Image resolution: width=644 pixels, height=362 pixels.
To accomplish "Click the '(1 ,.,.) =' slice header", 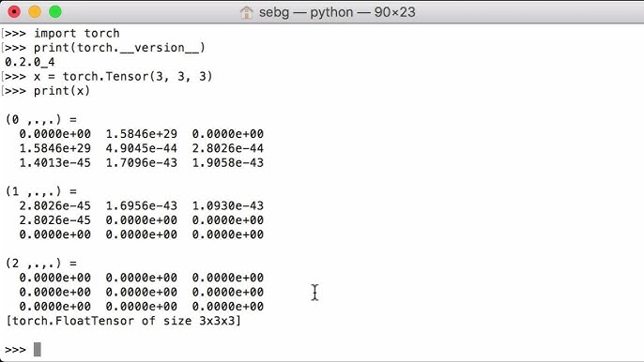I will 41,191.
